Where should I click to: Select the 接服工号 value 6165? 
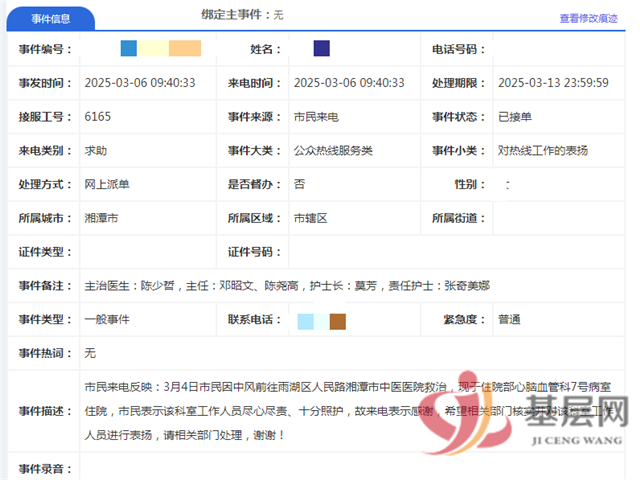coord(98,117)
